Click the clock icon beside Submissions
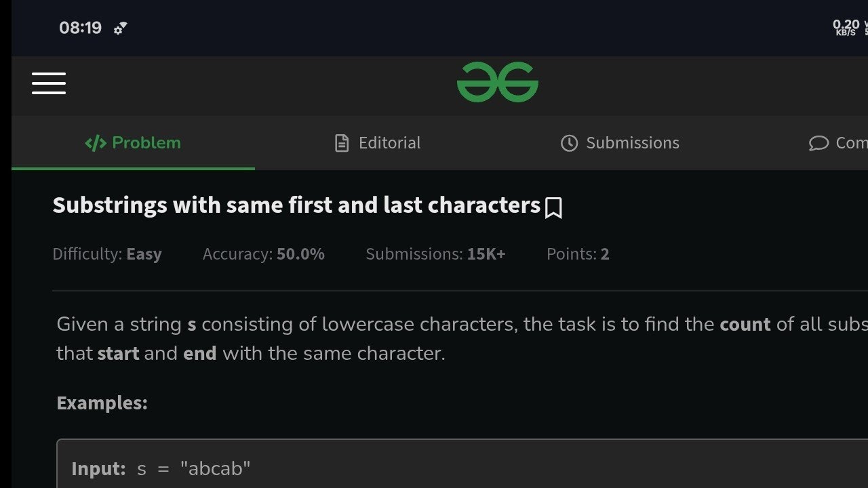 [x=569, y=143]
